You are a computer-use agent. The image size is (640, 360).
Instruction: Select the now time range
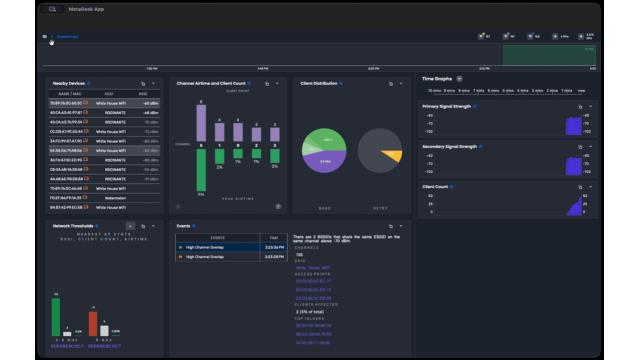pyautogui.click(x=582, y=91)
